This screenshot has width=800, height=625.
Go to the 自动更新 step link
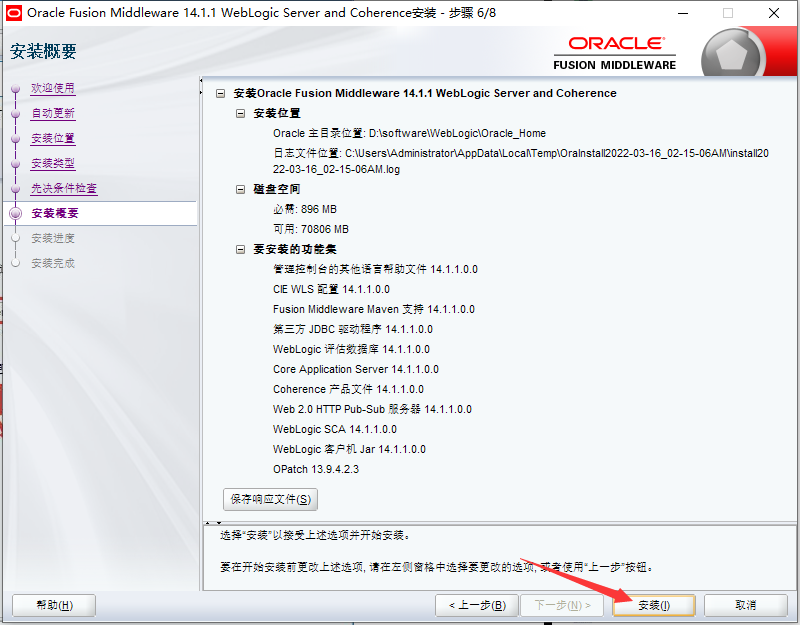(x=53, y=113)
